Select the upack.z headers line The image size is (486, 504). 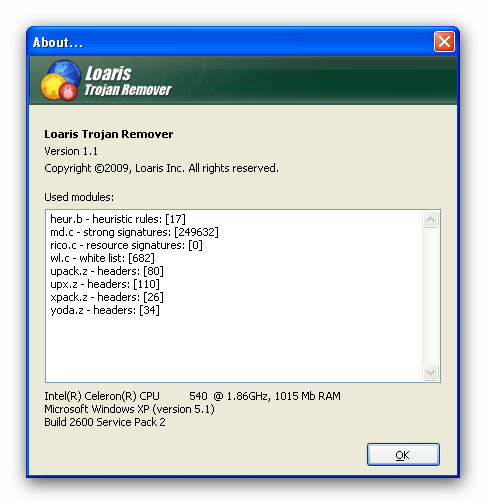pos(107,271)
